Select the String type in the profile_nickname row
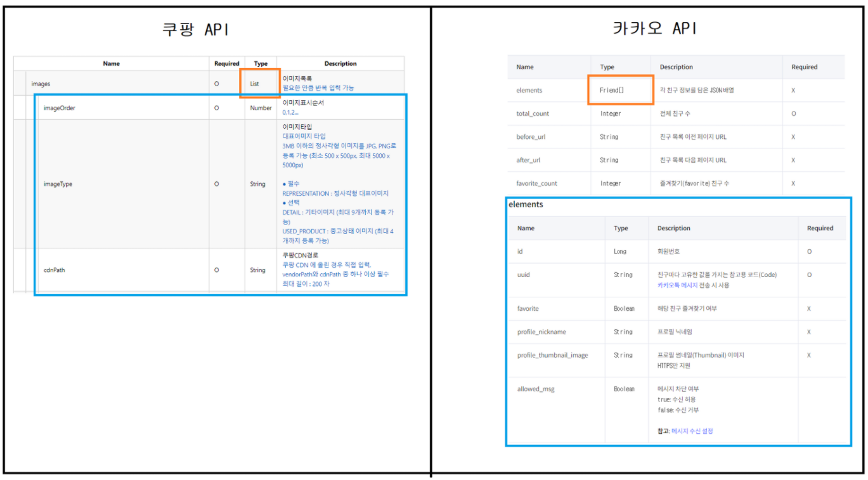This screenshot has width=868, height=480. pos(623,332)
